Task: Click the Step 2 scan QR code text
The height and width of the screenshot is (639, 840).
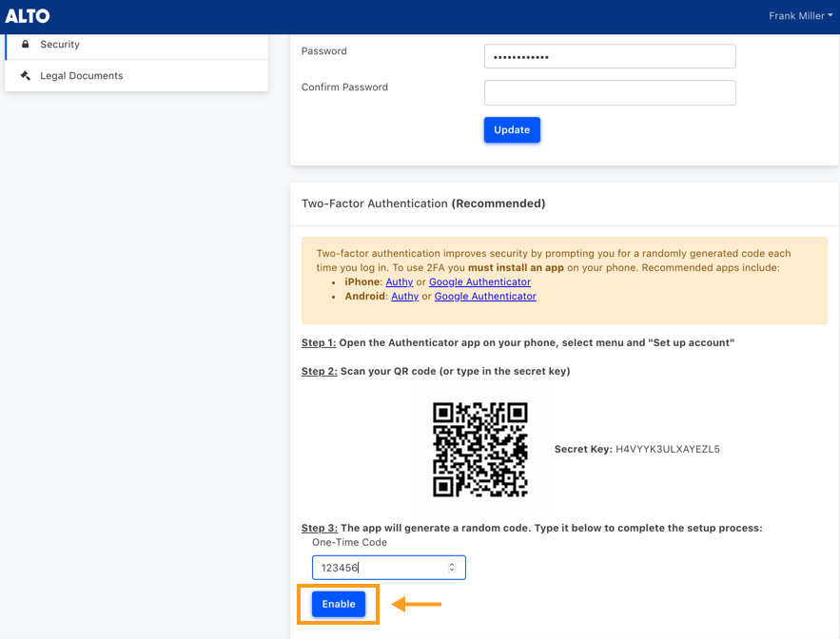Action: point(436,371)
